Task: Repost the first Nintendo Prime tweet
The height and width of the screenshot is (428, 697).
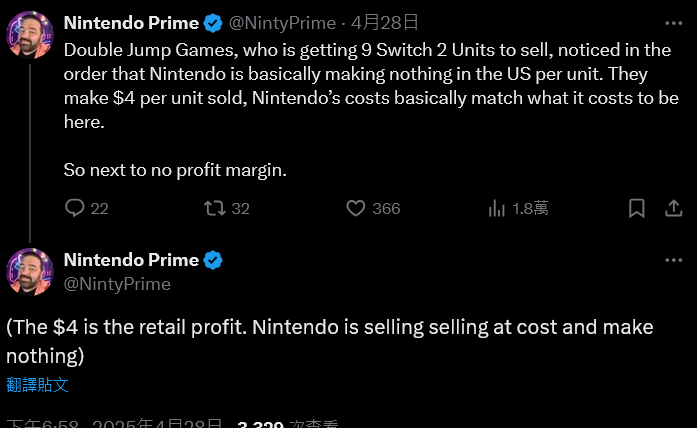Action: pyautogui.click(x=214, y=208)
